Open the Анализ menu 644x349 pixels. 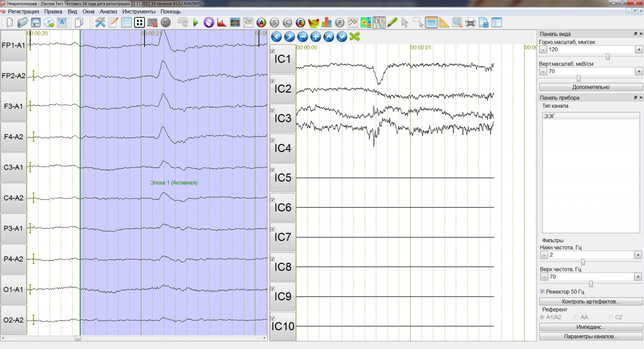[108, 11]
